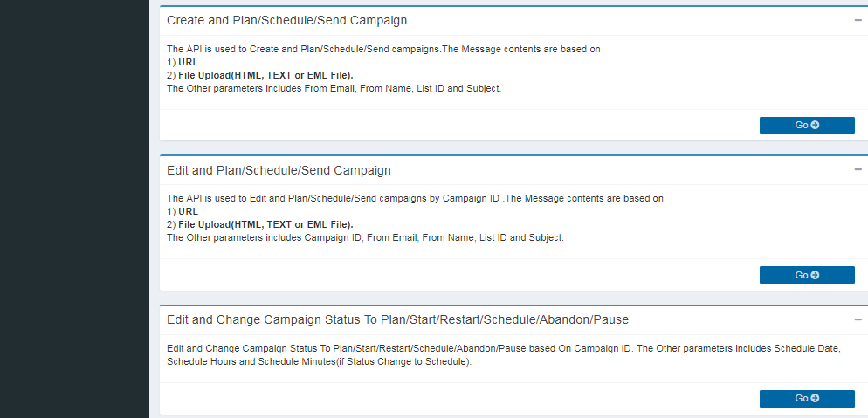Click the dark left sidebar area
This screenshot has height=418, width=868.
coord(74,209)
